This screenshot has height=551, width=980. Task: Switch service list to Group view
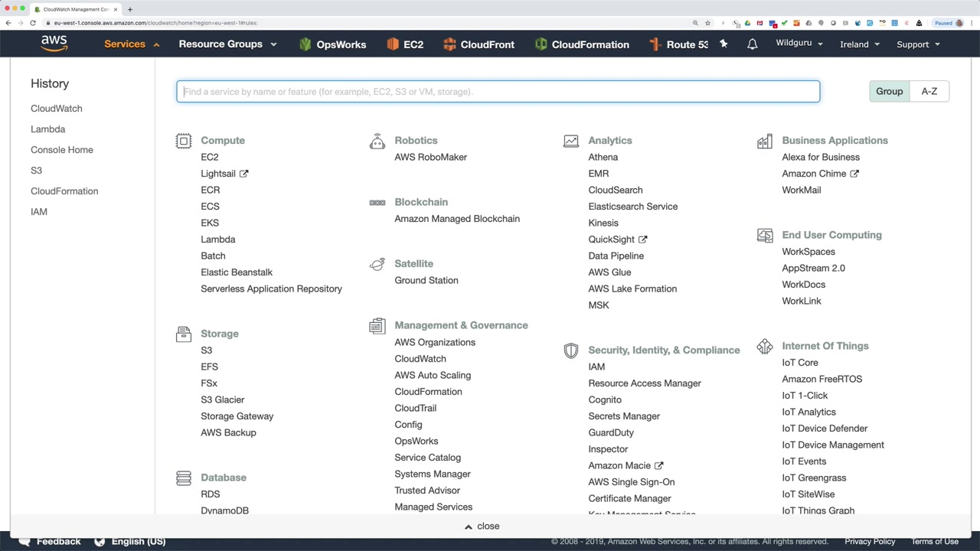coord(889,91)
